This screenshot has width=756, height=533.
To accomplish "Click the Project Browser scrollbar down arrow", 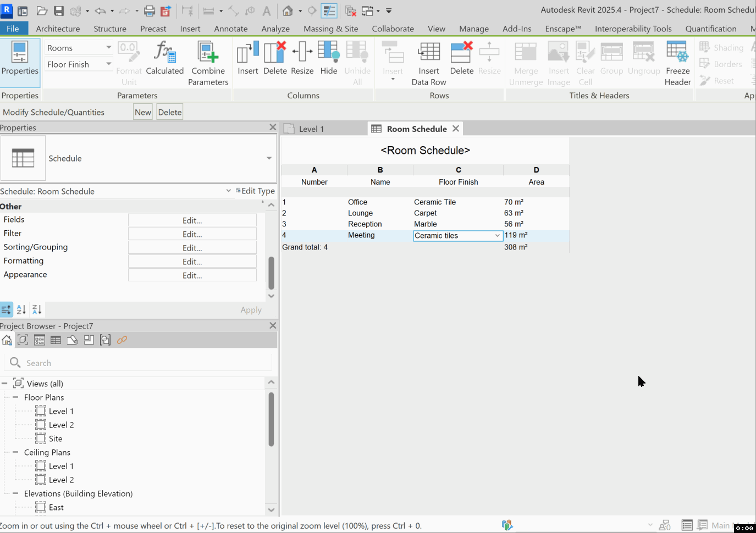I will 271,510.
